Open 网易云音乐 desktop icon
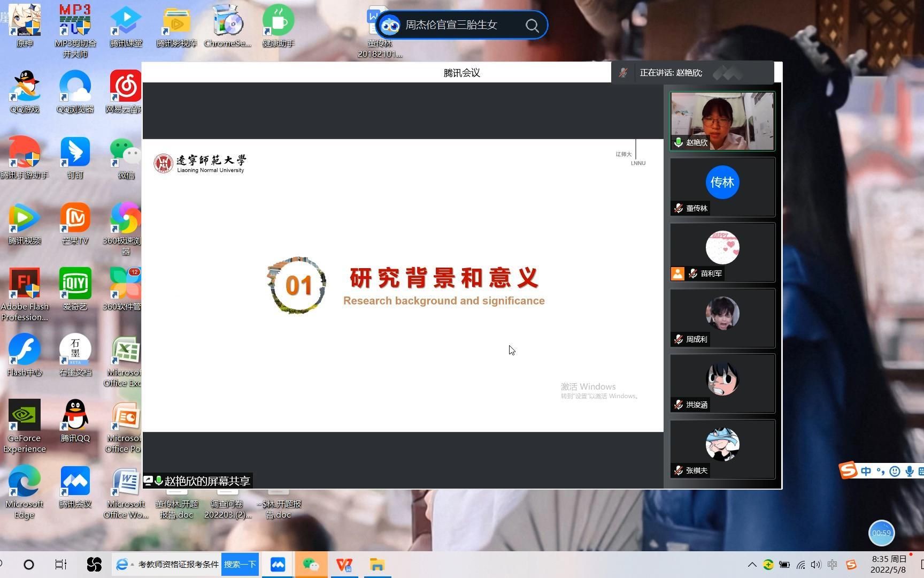924x578 pixels. (125, 86)
